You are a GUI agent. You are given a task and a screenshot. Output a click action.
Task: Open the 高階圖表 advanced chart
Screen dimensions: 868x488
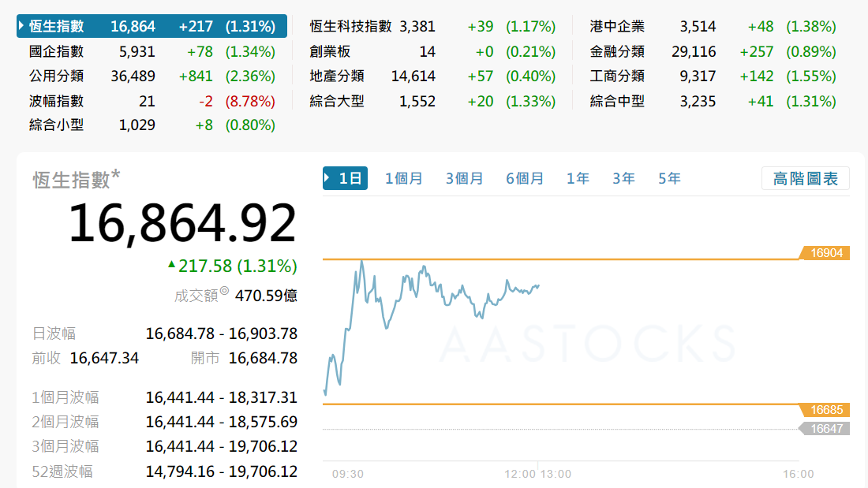(806, 179)
